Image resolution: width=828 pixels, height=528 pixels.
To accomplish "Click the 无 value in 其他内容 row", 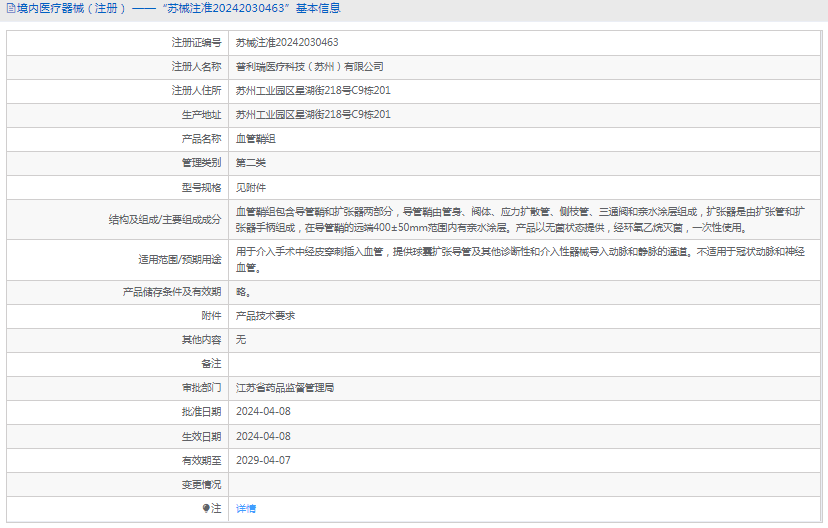I will (241, 340).
